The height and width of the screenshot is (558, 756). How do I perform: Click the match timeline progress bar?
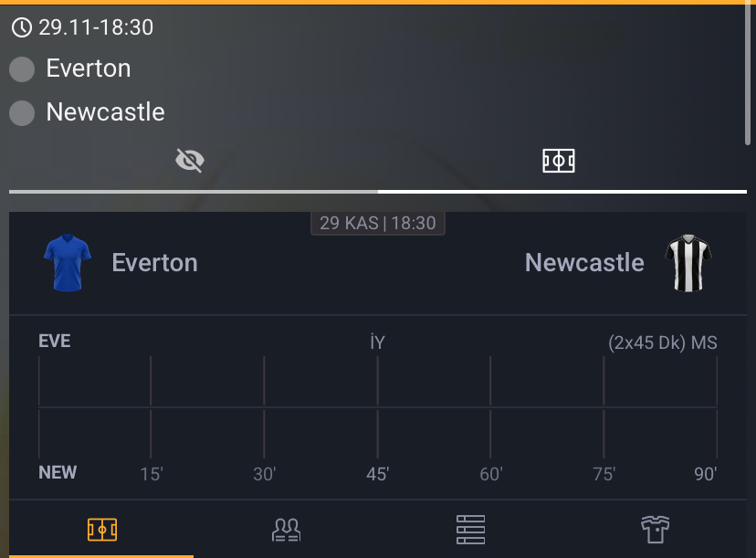tap(378, 192)
